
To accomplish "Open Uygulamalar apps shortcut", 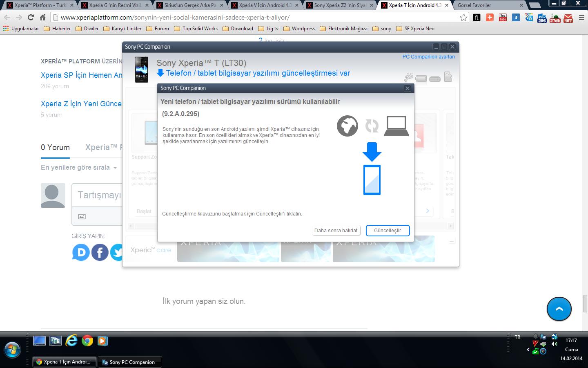I will 21,29.
